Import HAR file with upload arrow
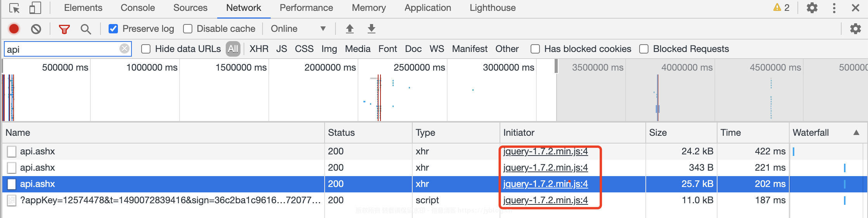 pos(349,29)
